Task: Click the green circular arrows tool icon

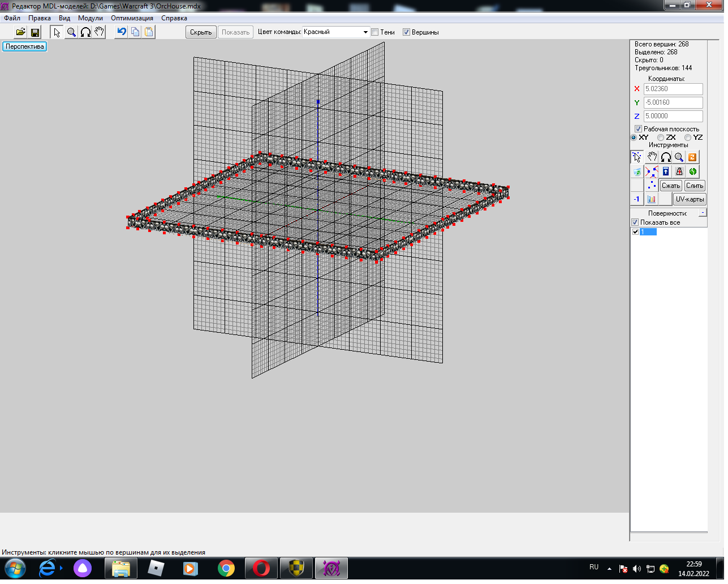Action: [692, 171]
